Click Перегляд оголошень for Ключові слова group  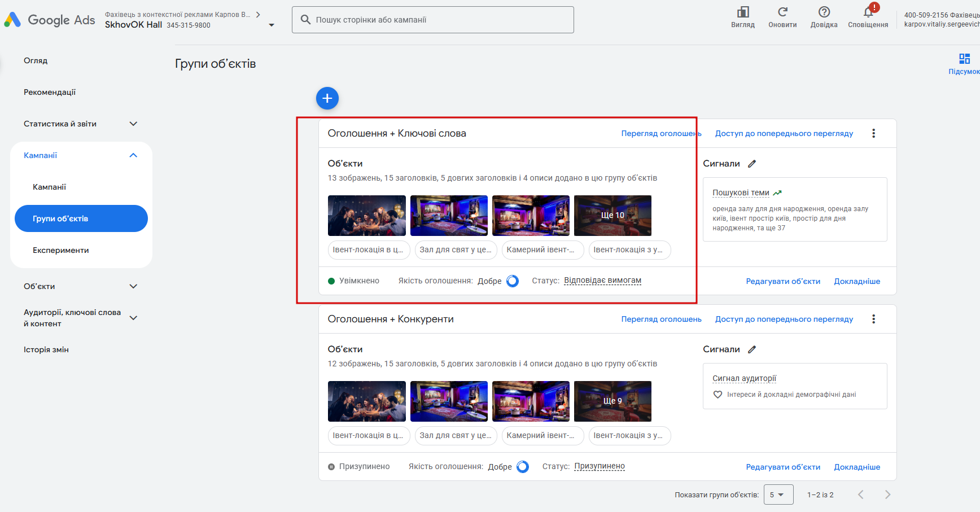click(662, 133)
